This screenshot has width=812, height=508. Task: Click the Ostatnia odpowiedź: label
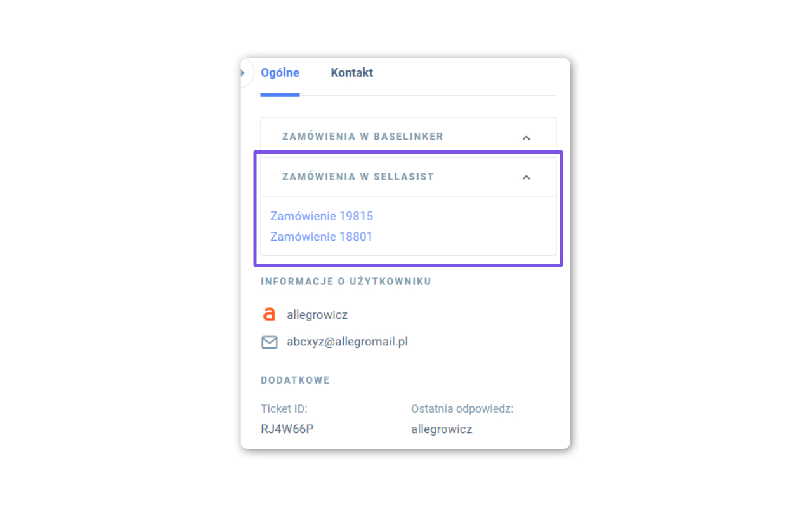(x=462, y=409)
